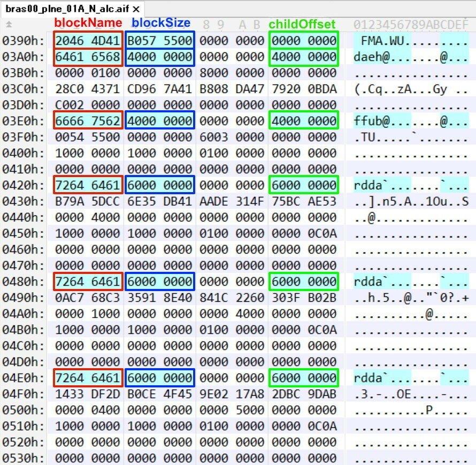
Task: Click ASCII text rdda` in row 0420h
Action: coord(372,185)
